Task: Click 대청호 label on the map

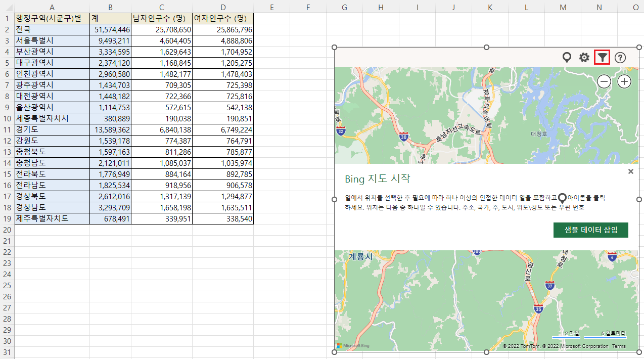Action: click(539, 134)
